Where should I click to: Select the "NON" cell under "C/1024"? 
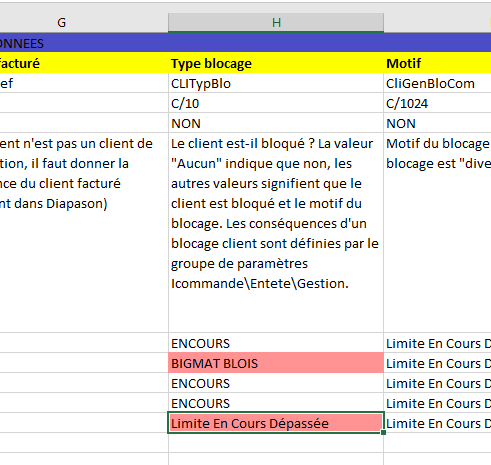point(437,123)
